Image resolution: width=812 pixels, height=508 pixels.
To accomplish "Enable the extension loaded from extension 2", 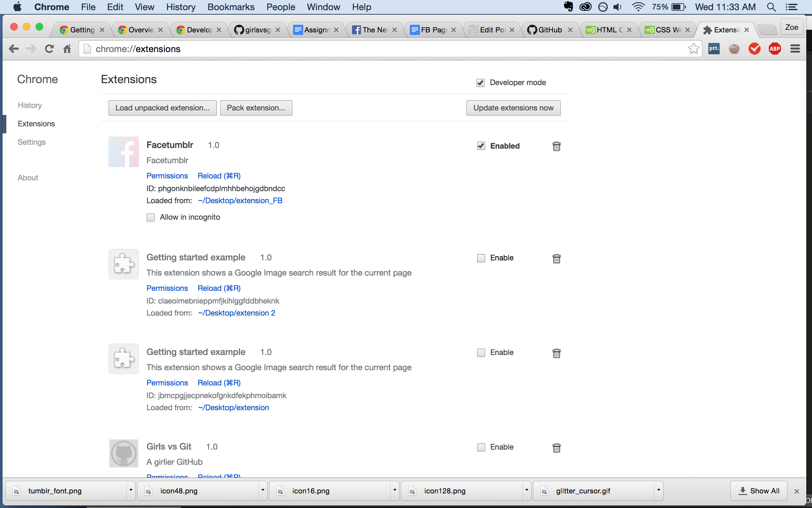I will [x=481, y=258].
